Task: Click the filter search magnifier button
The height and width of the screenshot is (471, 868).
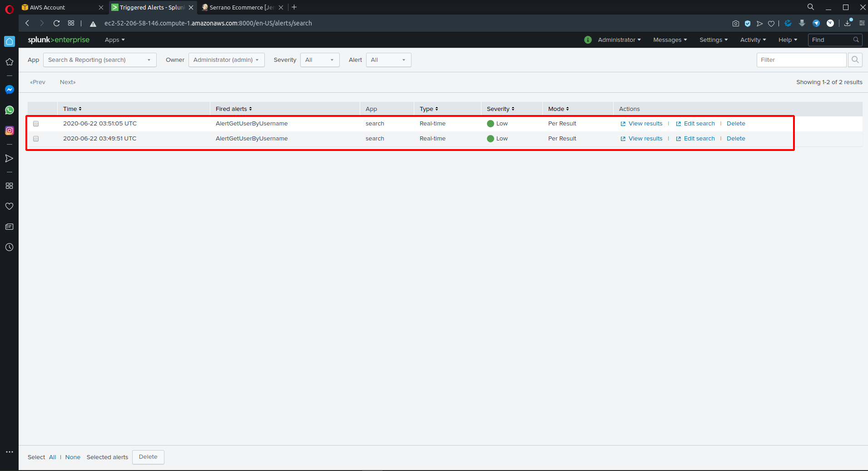Action: coord(855,60)
